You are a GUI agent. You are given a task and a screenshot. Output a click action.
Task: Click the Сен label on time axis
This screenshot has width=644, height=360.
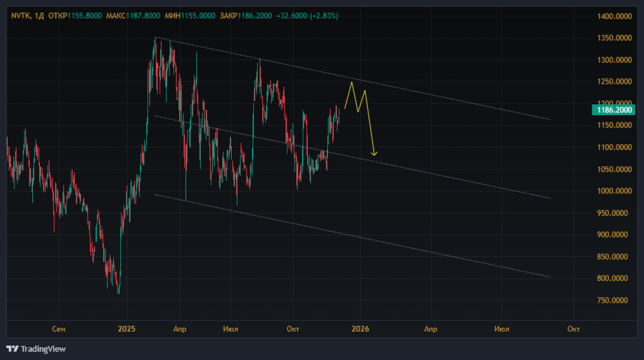(59, 329)
